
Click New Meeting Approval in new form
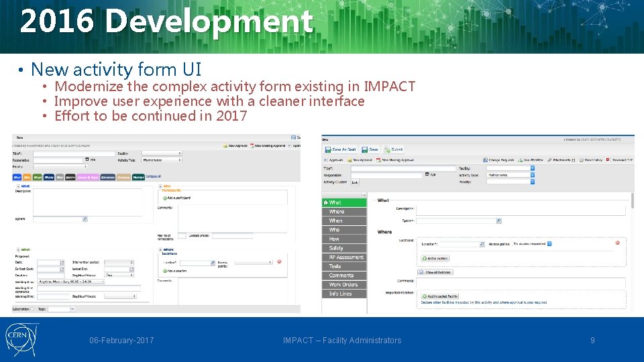click(x=395, y=160)
